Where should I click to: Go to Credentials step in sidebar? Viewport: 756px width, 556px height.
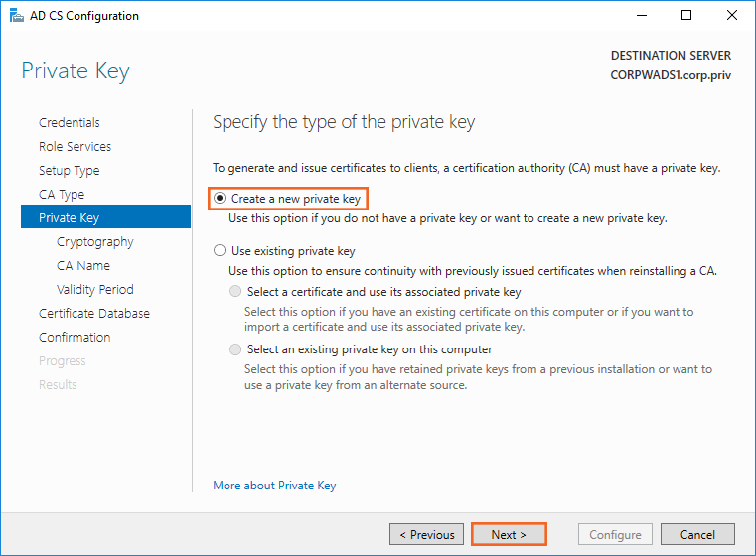(x=70, y=122)
